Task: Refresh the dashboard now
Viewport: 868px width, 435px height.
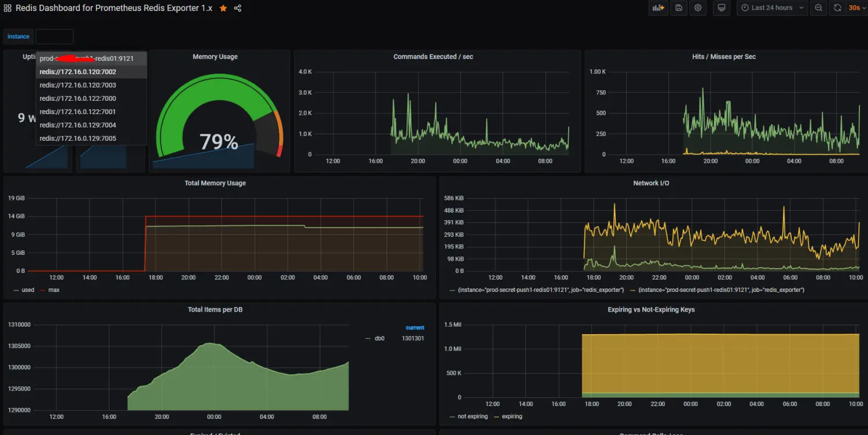Action: [x=837, y=8]
